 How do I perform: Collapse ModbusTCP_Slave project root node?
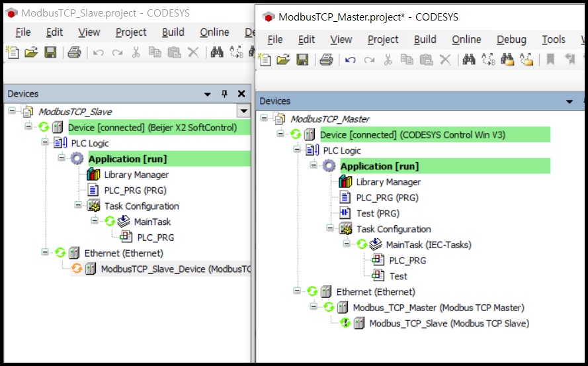12,111
